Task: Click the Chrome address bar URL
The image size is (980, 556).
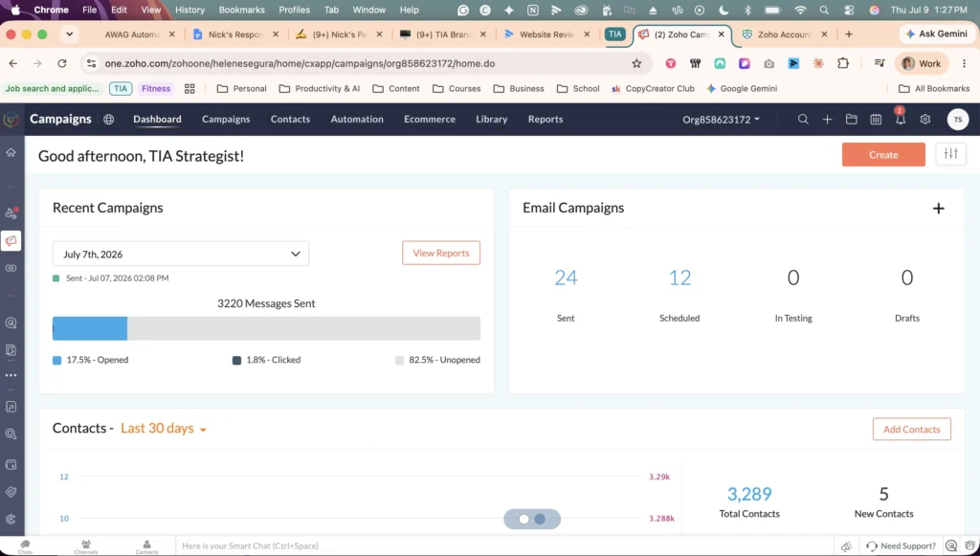Action: coord(300,63)
